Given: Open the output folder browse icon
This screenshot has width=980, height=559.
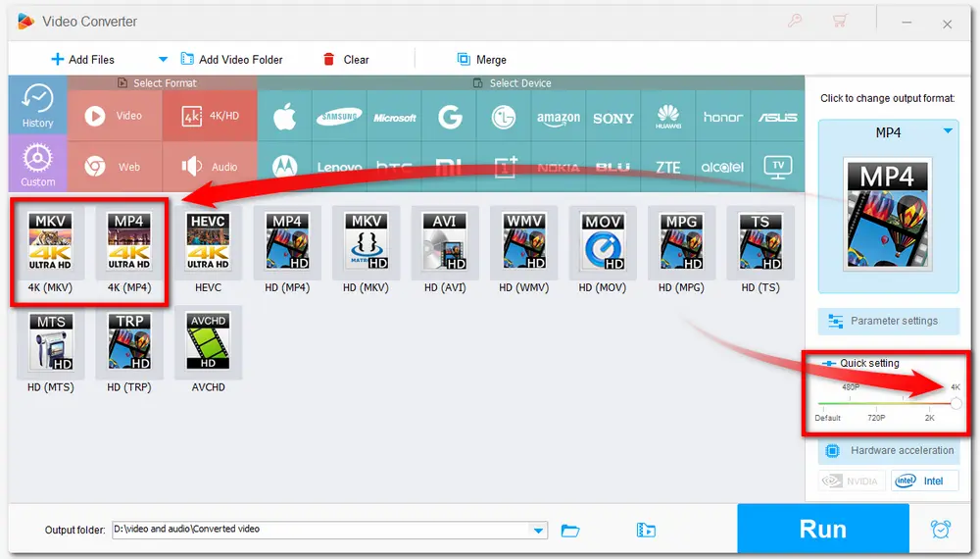Looking at the screenshot, I should 570,530.
